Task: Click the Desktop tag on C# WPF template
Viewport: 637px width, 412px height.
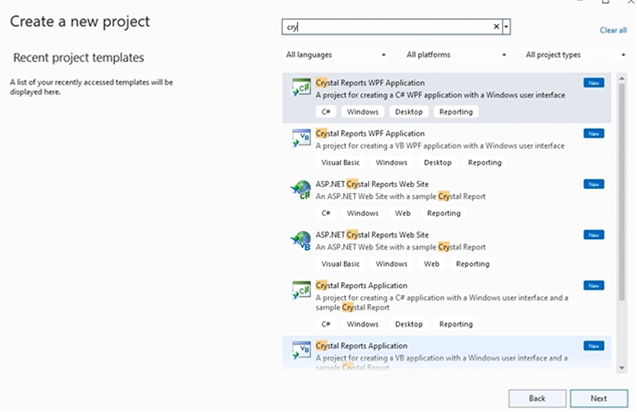Action: tap(409, 112)
